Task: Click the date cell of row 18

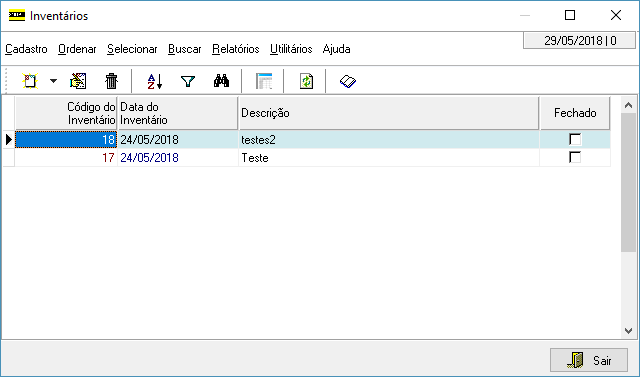Action: point(178,140)
